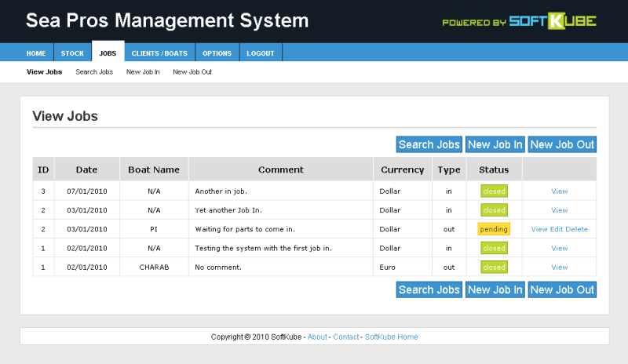Open Search Jobs in the submenu
Image resolution: width=628 pixels, height=364 pixels.
[x=94, y=72]
